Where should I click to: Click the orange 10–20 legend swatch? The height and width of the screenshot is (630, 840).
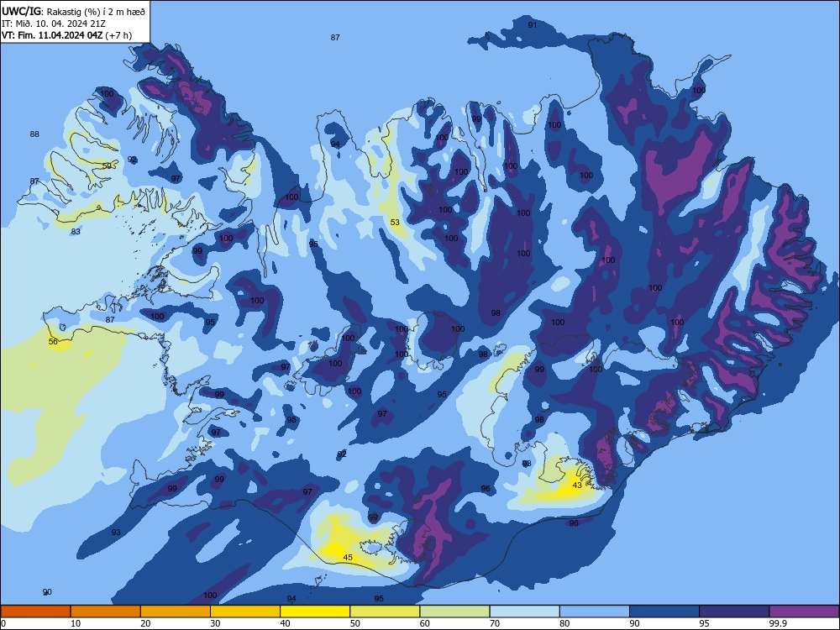106,612
